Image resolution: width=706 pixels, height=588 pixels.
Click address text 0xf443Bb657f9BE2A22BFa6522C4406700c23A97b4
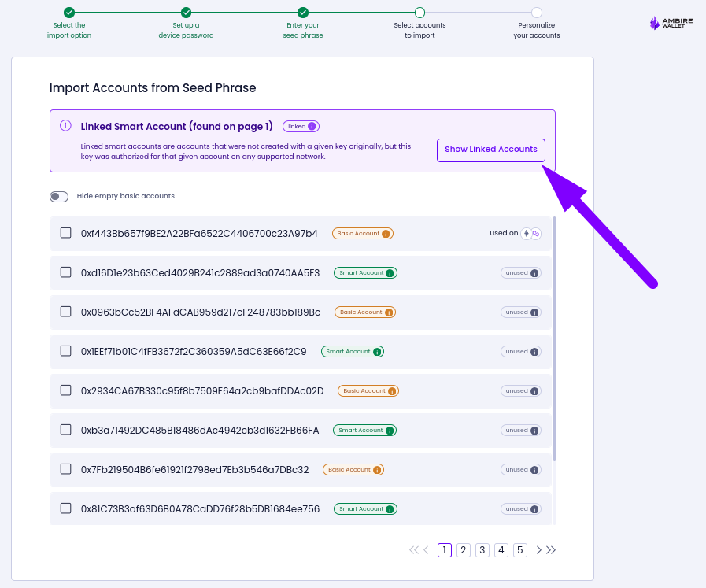click(199, 234)
